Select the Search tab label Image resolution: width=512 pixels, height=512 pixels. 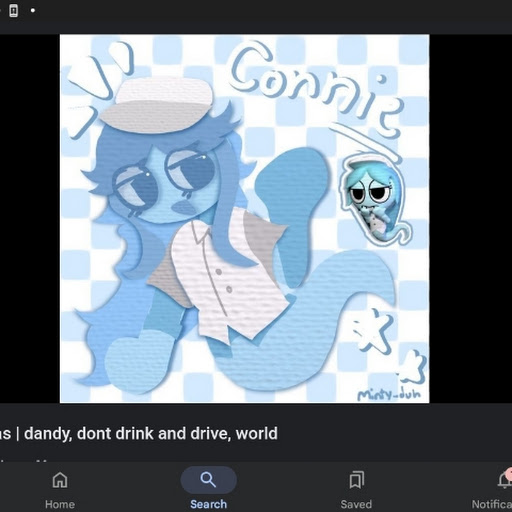208,504
